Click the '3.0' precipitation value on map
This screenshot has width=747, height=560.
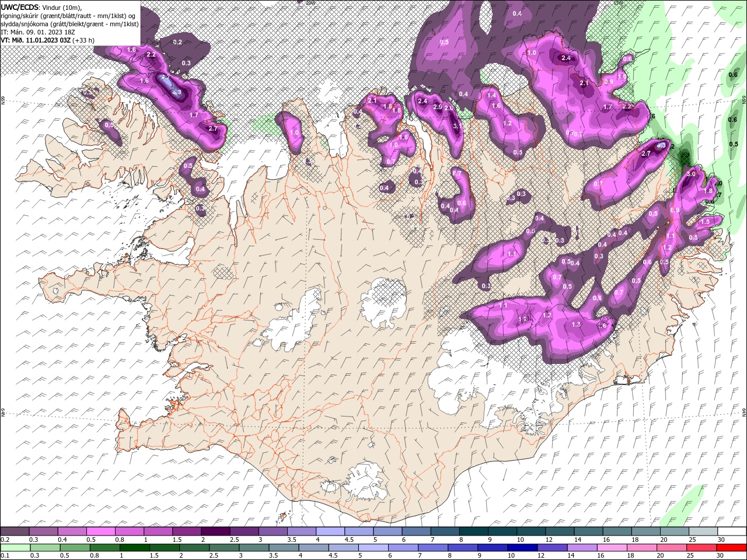[x=692, y=174]
